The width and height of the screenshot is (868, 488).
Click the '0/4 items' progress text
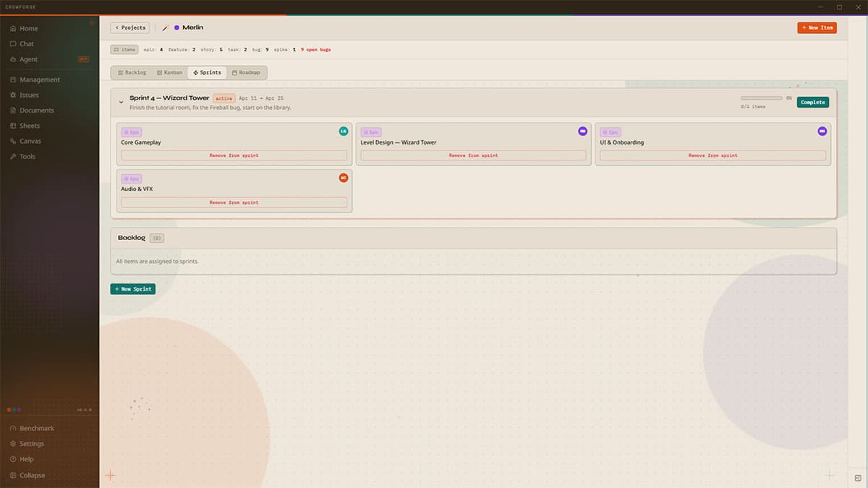click(x=753, y=106)
